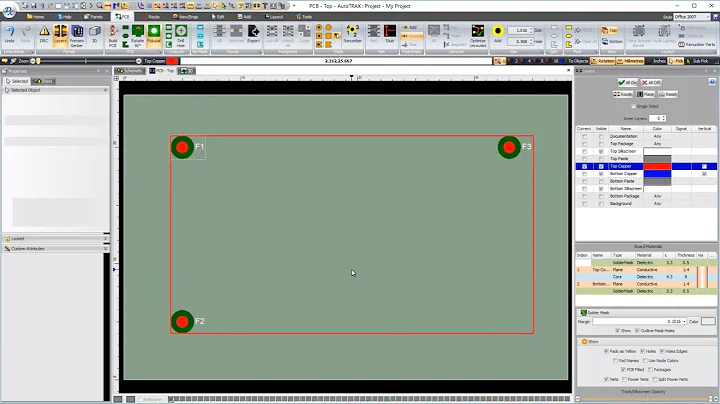Screen dimensions: 720x404
Task: Select fiducial F1 on the board
Action: (182, 147)
